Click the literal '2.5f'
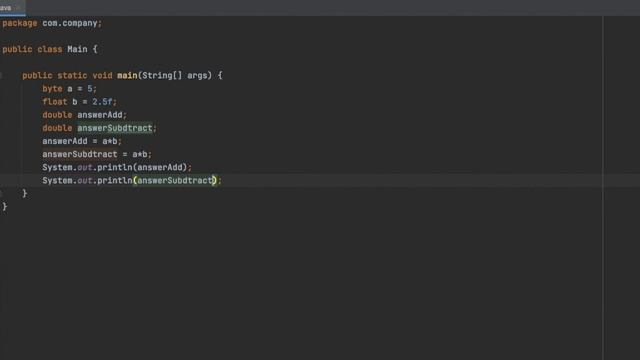This screenshot has height=360, width=640. 102,102
